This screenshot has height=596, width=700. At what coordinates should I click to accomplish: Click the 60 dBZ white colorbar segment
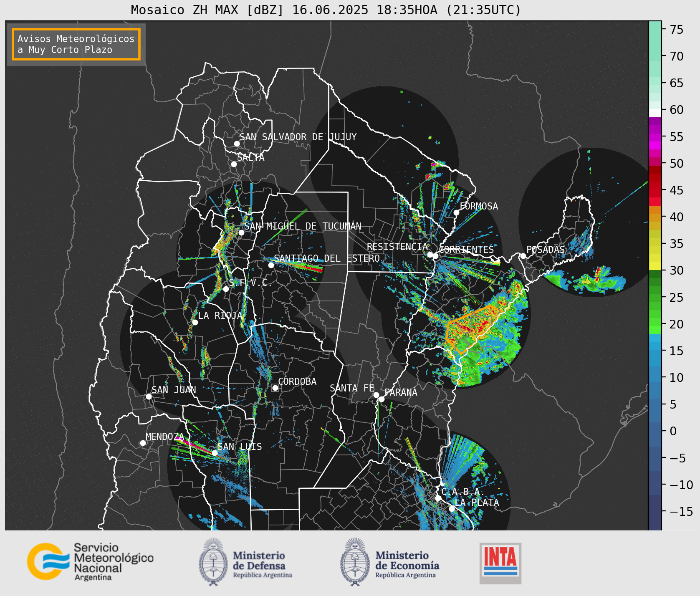pyautogui.click(x=655, y=113)
